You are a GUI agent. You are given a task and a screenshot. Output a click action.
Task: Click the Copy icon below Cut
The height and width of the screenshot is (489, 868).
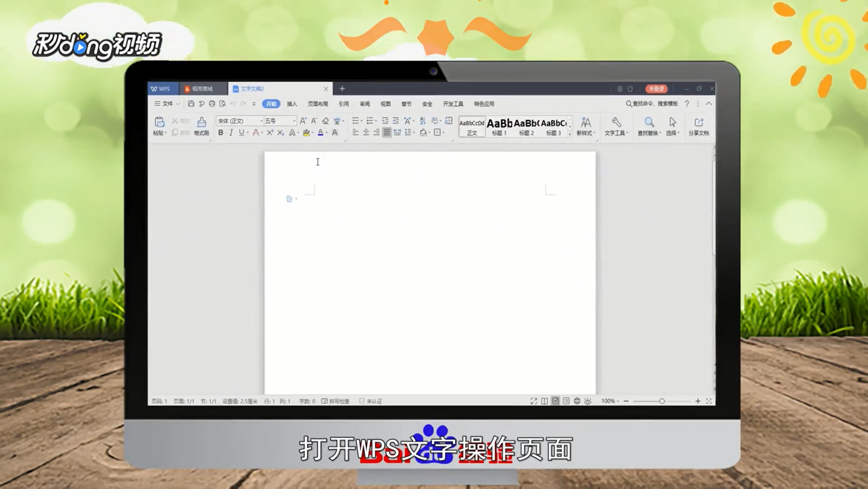(175, 132)
